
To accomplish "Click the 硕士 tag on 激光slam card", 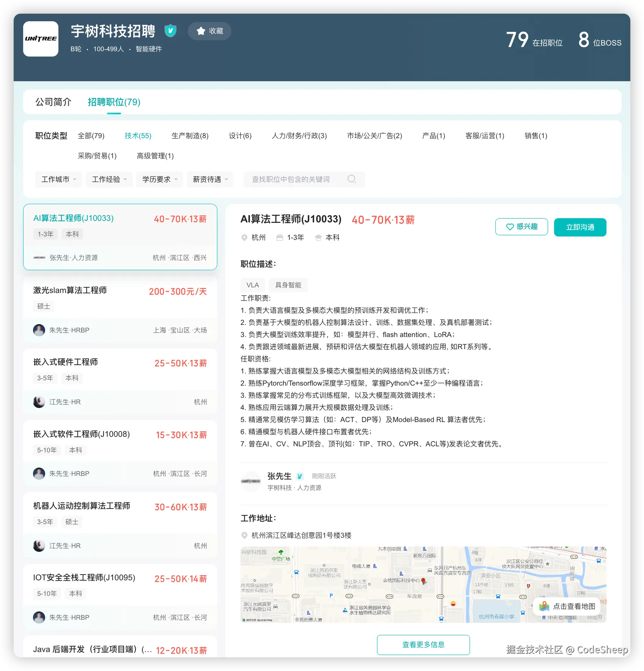I will click(44, 306).
